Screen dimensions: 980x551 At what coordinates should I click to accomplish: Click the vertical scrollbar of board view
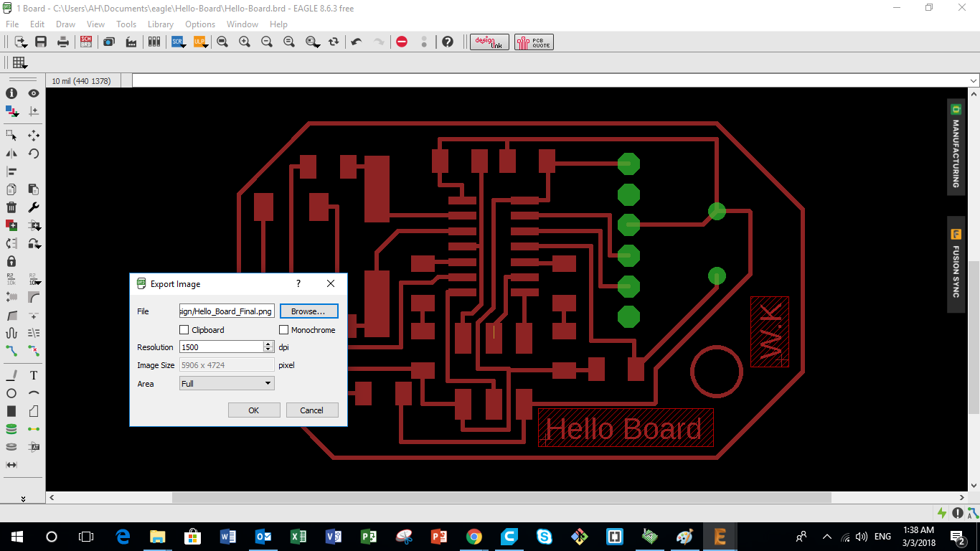pos(974,337)
